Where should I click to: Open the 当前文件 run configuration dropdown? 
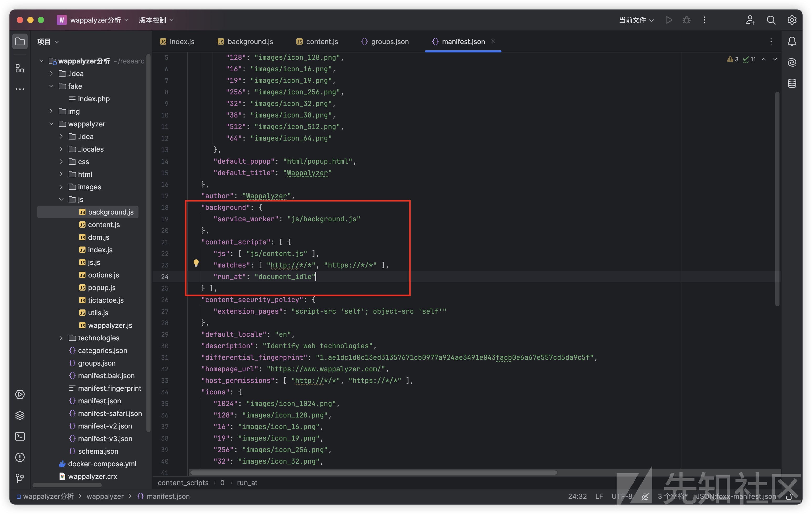(636, 20)
